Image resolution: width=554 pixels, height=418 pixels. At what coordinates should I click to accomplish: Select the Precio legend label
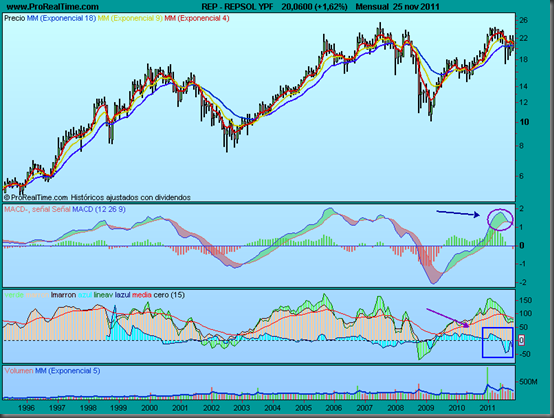point(14,18)
